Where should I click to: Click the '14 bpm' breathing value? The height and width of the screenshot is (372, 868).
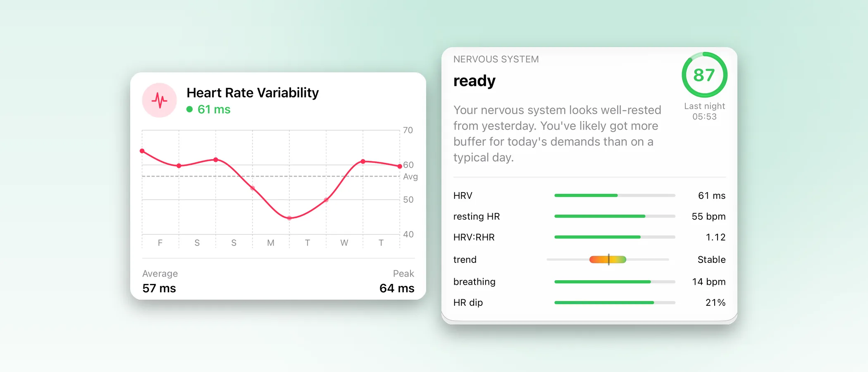coord(708,282)
